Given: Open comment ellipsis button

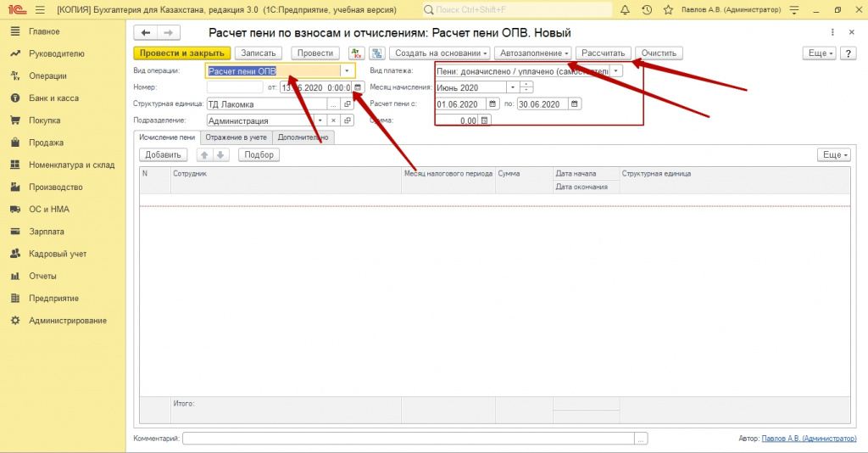Looking at the screenshot, I should click(641, 439).
